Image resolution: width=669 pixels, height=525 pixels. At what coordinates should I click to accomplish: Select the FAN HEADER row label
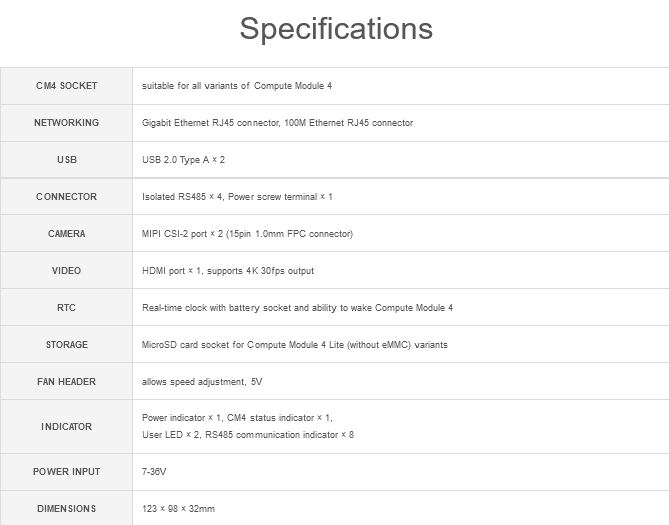[x=67, y=382]
